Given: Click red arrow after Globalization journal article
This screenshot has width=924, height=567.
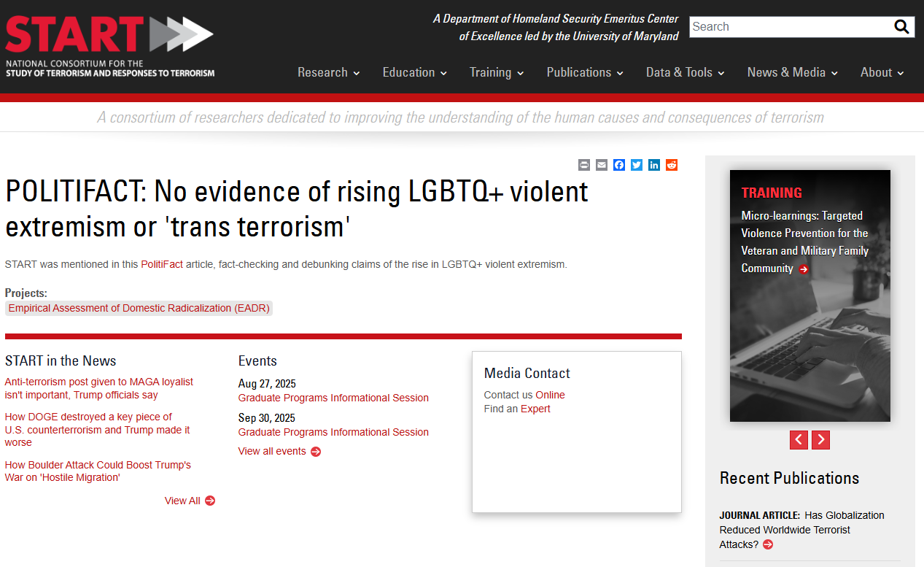Looking at the screenshot, I should tap(768, 544).
